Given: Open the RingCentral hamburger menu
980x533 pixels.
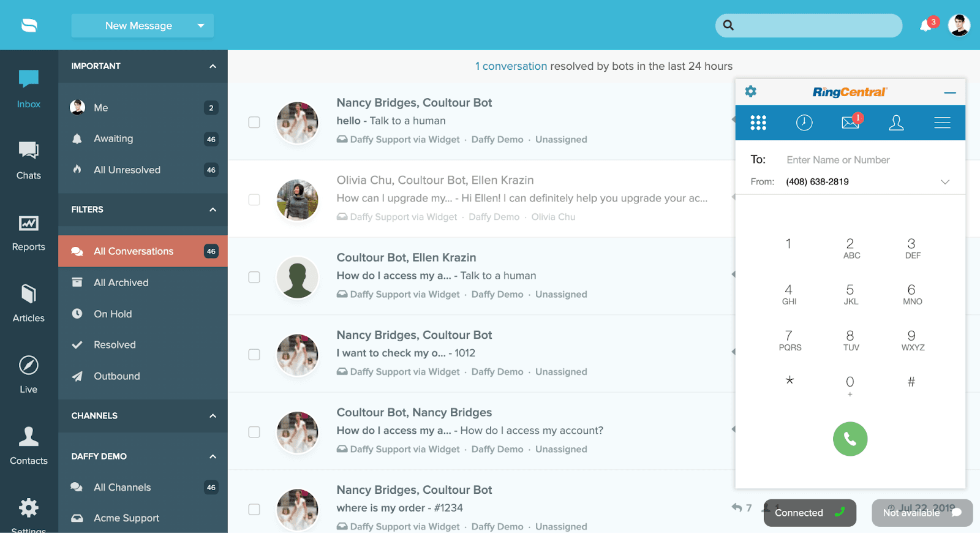Looking at the screenshot, I should point(942,123).
